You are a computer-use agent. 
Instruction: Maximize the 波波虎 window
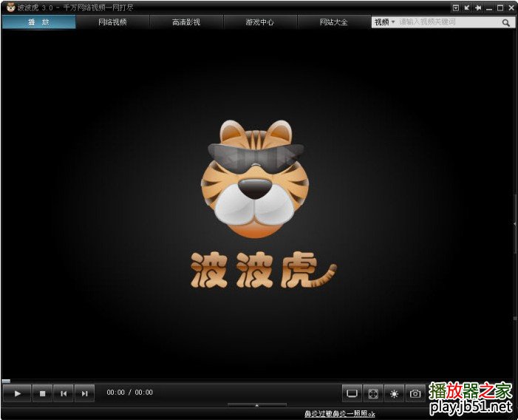[500, 7]
